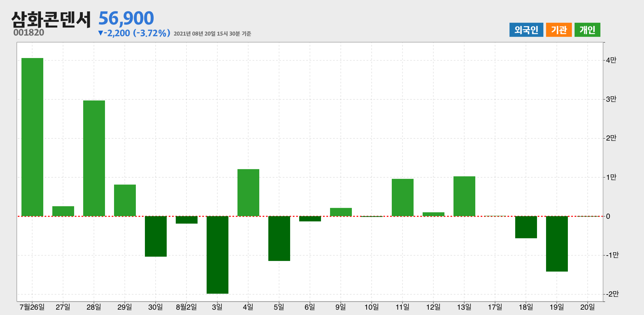Click the bar for 29일

pos(125,201)
